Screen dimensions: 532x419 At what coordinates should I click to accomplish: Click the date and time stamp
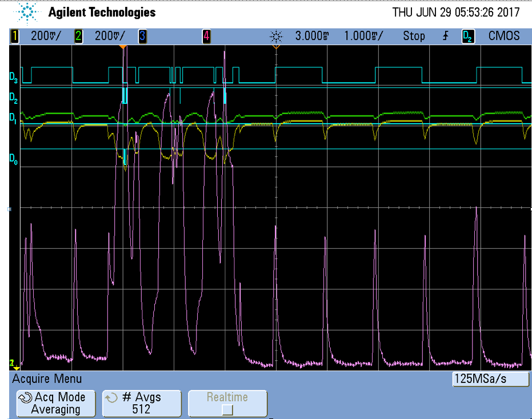[x=456, y=13]
